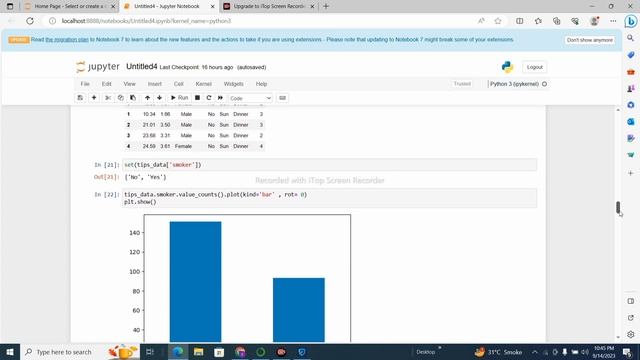Add a sidebar app with plus icon
Image resolution: width=640 pixels, height=360 pixels.
click(631, 173)
